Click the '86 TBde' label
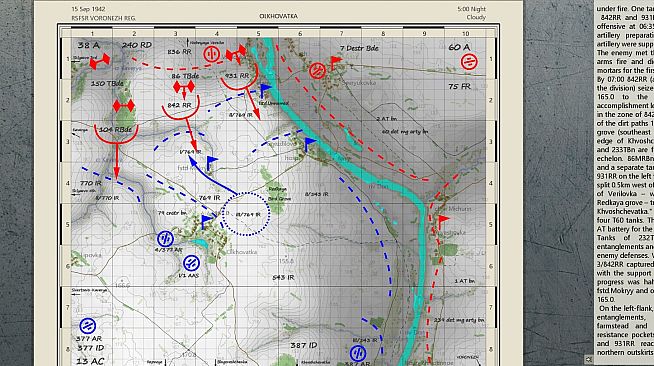 [x=185, y=76]
